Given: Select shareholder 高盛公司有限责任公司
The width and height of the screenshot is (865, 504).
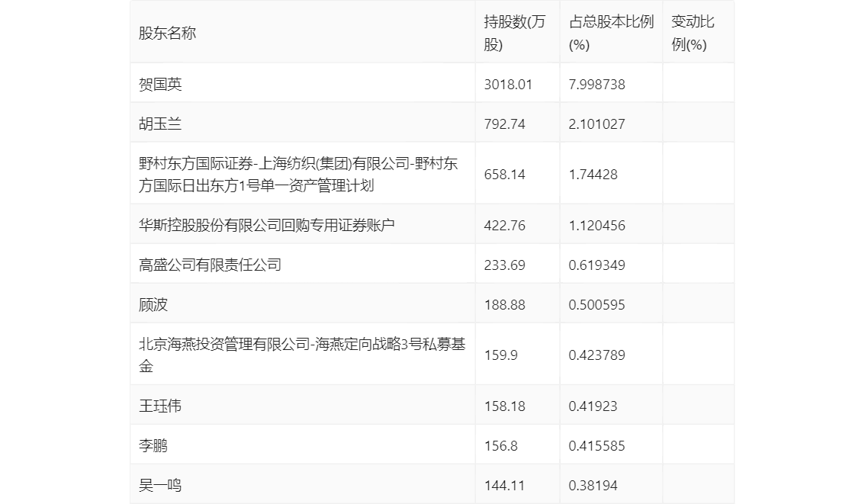Looking at the screenshot, I should (211, 265).
